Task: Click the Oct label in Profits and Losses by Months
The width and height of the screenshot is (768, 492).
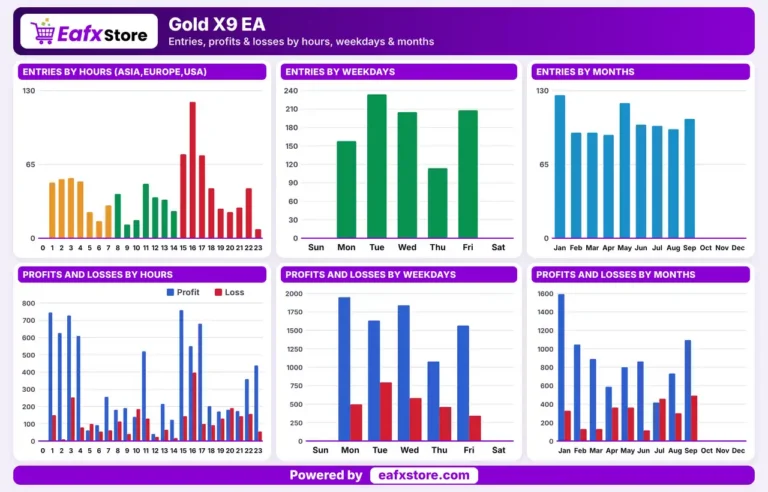Action: [x=706, y=450]
